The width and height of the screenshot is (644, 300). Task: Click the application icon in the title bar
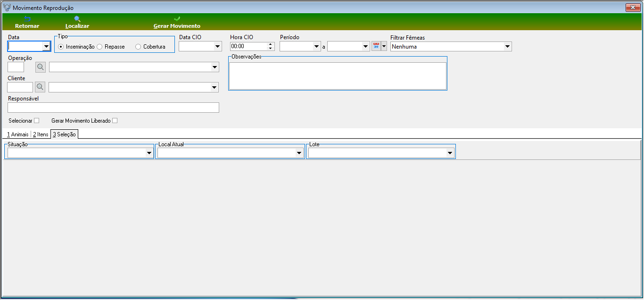pos(7,8)
